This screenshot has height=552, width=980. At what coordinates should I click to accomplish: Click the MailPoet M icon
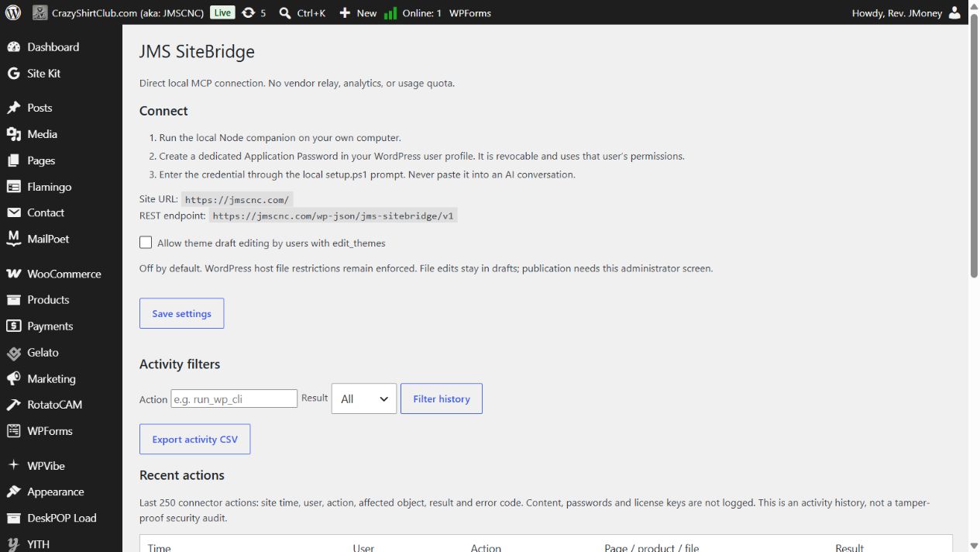tap(13, 239)
